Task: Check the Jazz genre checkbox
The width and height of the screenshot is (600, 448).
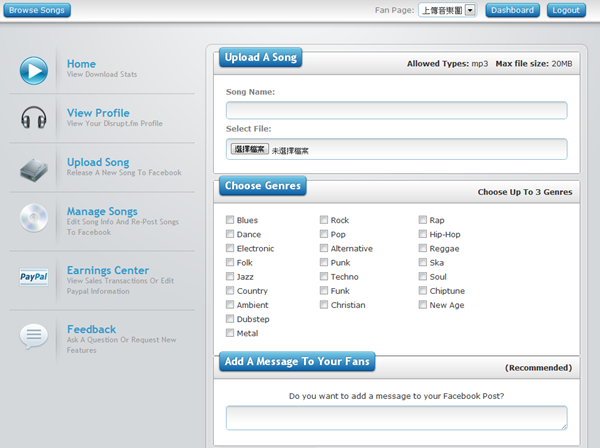Action: coord(230,276)
